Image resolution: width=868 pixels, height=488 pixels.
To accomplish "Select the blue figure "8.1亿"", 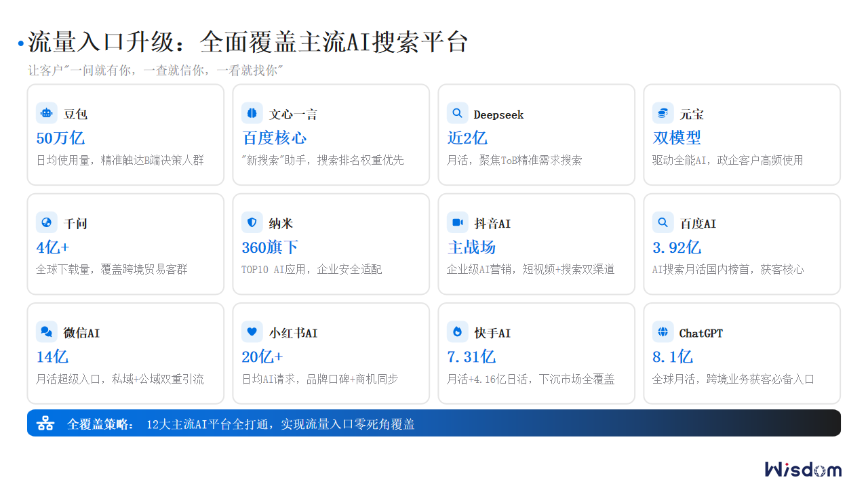I will (x=673, y=357).
